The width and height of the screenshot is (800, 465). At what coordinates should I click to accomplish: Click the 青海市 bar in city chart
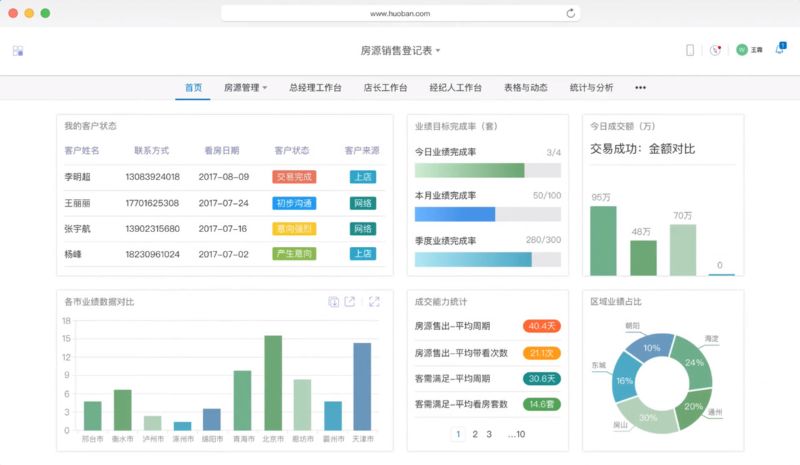point(242,400)
